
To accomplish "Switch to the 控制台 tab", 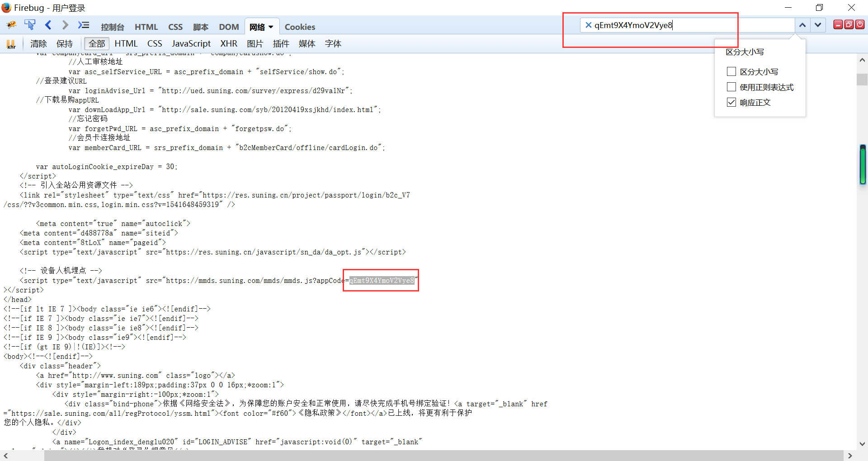I will point(113,27).
